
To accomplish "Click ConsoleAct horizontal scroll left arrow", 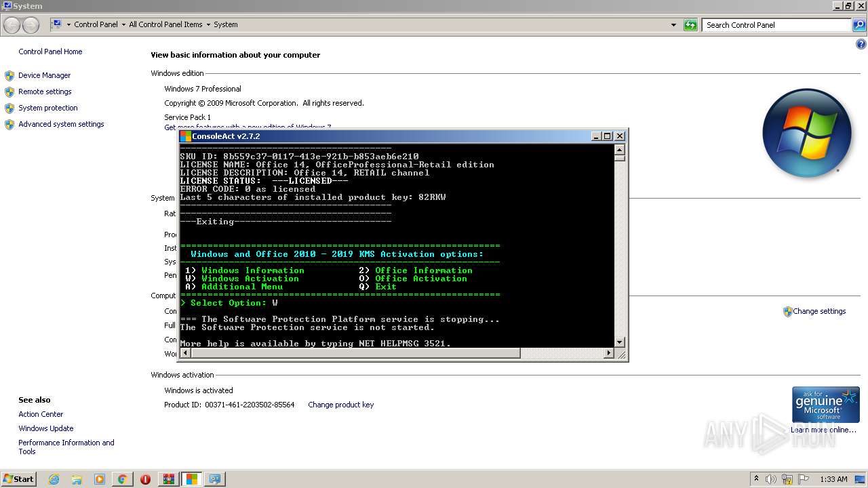I will point(184,353).
